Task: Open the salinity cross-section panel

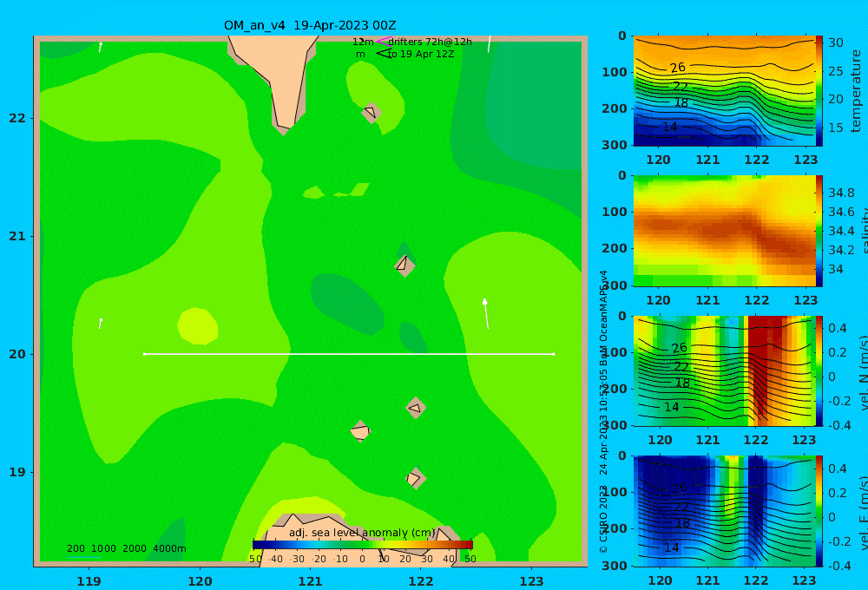Action: coord(724,231)
